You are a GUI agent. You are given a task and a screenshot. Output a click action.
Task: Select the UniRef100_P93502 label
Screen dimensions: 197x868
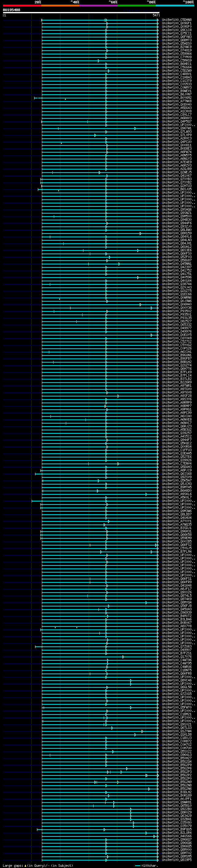pos(177,311)
